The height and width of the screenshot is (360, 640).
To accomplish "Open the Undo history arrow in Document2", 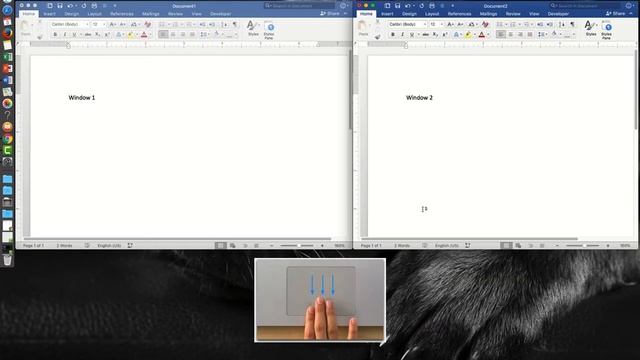I will click(413, 6).
